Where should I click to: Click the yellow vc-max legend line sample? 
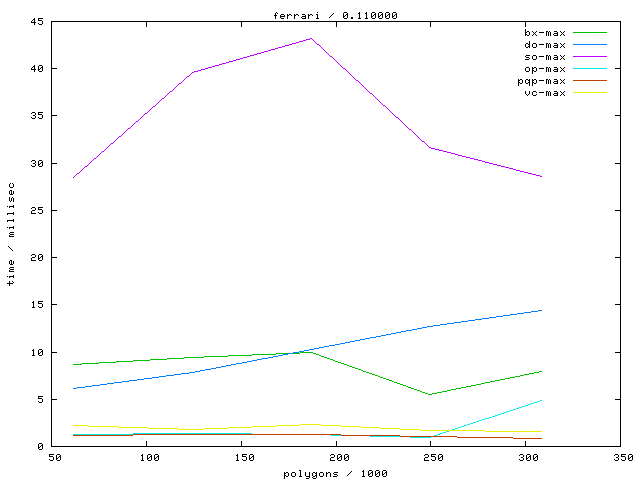point(590,93)
